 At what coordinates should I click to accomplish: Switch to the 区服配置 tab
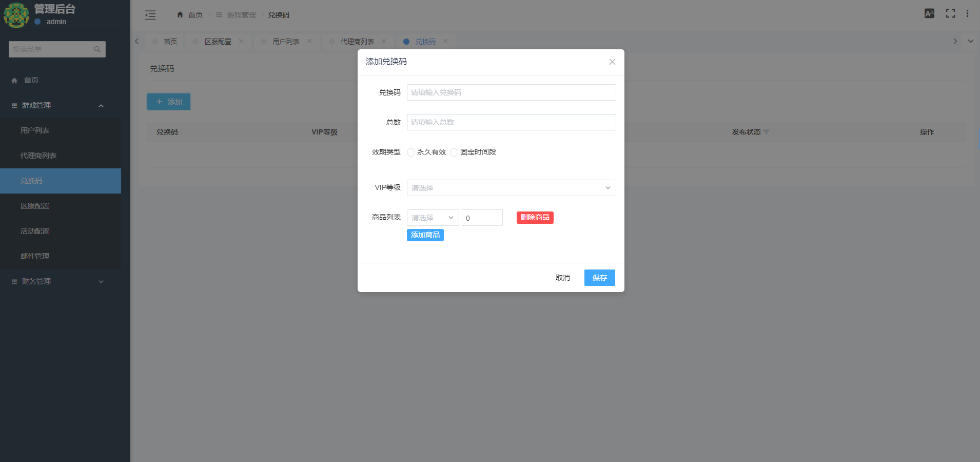point(218,41)
